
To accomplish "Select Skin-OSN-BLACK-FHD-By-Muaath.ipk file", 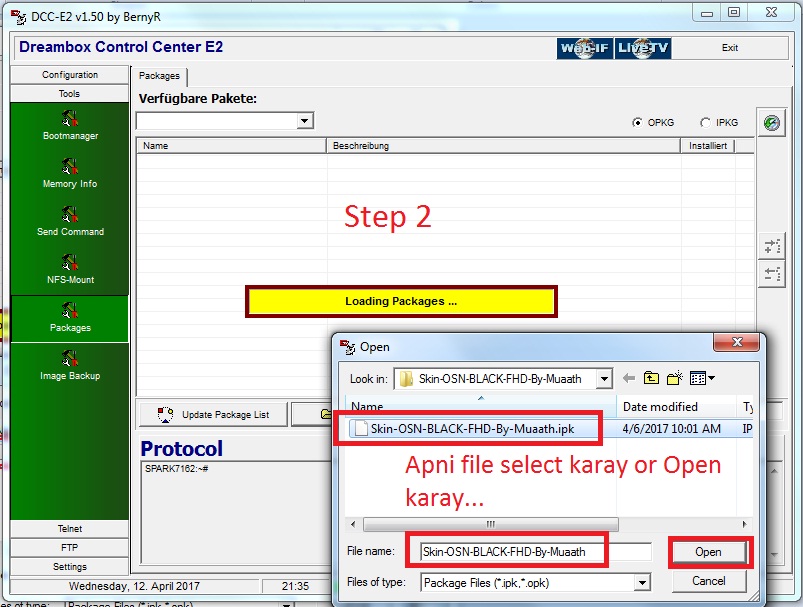I will click(x=472, y=428).
